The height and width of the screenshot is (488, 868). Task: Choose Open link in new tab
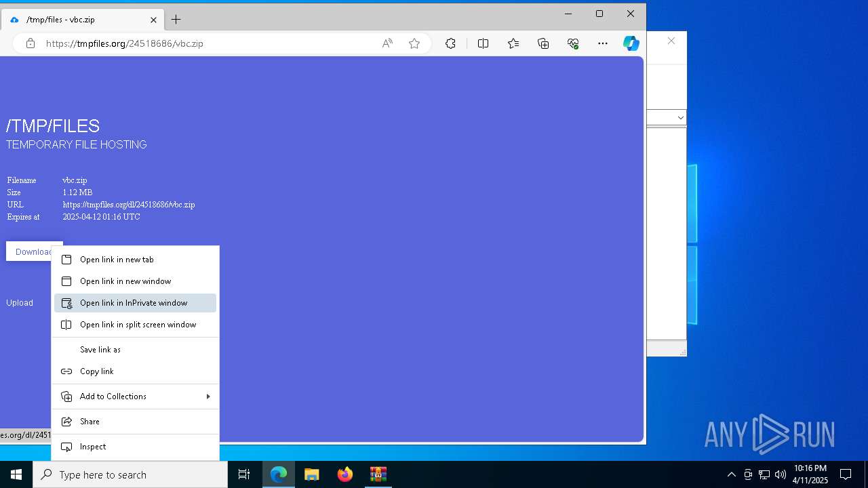coord(135,260)
